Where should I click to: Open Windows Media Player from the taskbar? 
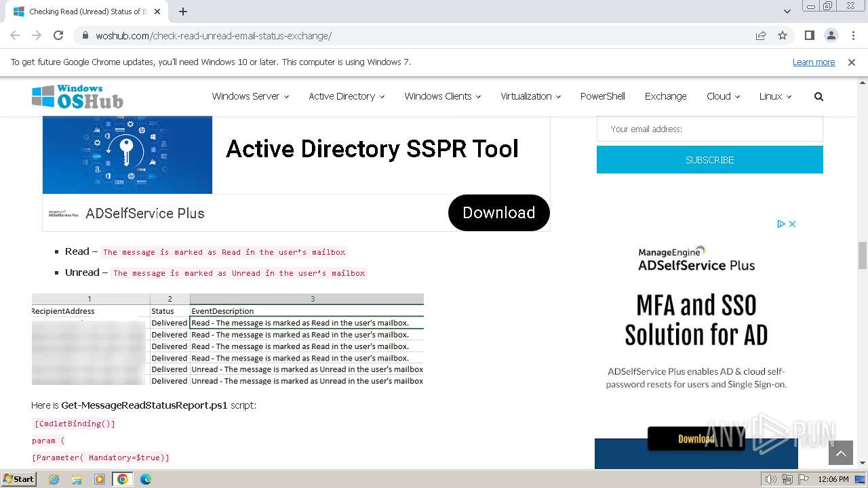(x=100, y=479)
